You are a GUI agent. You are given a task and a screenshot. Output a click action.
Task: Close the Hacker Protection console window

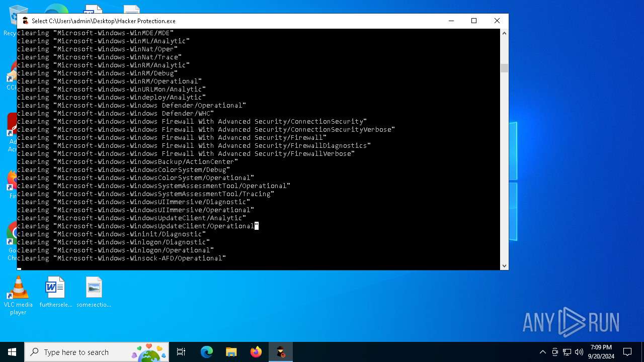(x=497, y=21)
